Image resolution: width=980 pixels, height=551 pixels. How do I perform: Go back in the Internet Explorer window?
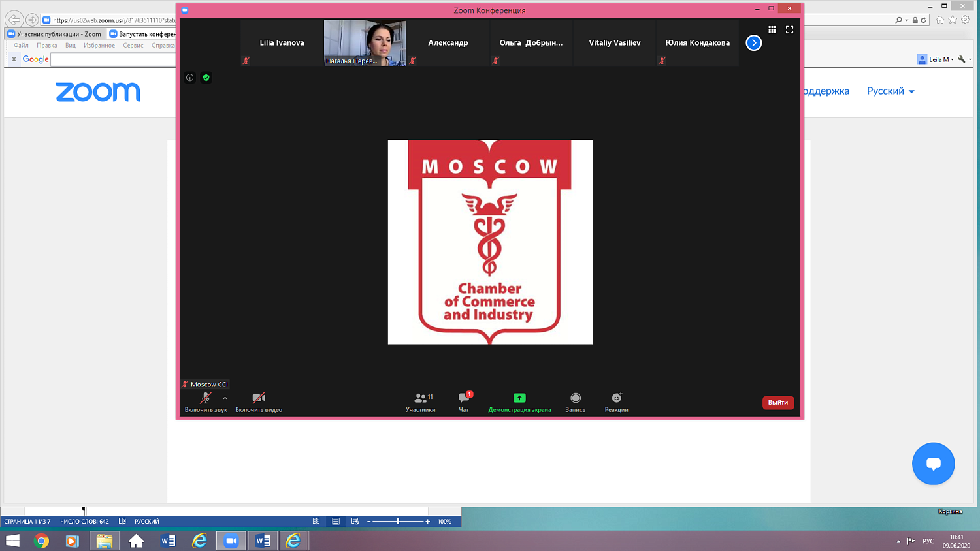coord(14,20)
